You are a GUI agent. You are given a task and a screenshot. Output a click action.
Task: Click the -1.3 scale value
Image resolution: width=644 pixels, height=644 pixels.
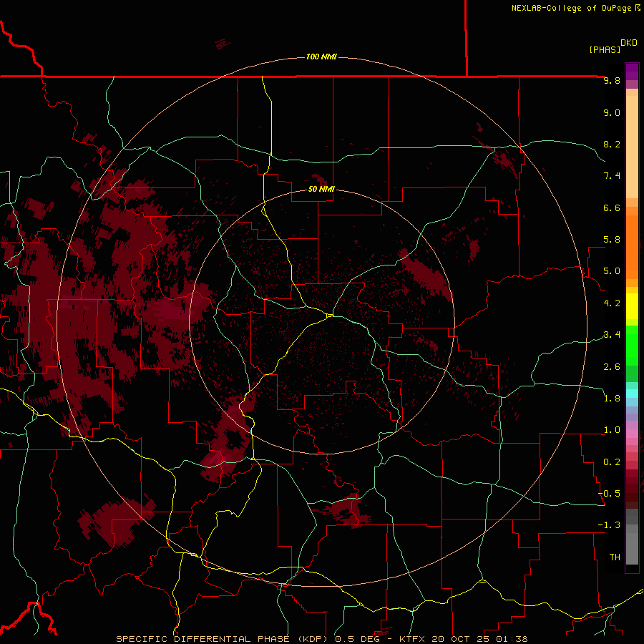coord(609,525)
